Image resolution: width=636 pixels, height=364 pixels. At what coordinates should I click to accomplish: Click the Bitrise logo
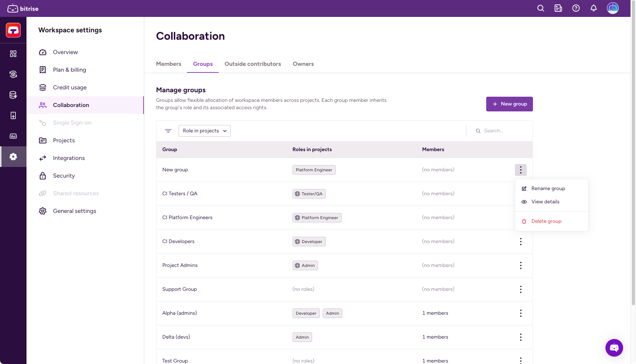(23, 8)
